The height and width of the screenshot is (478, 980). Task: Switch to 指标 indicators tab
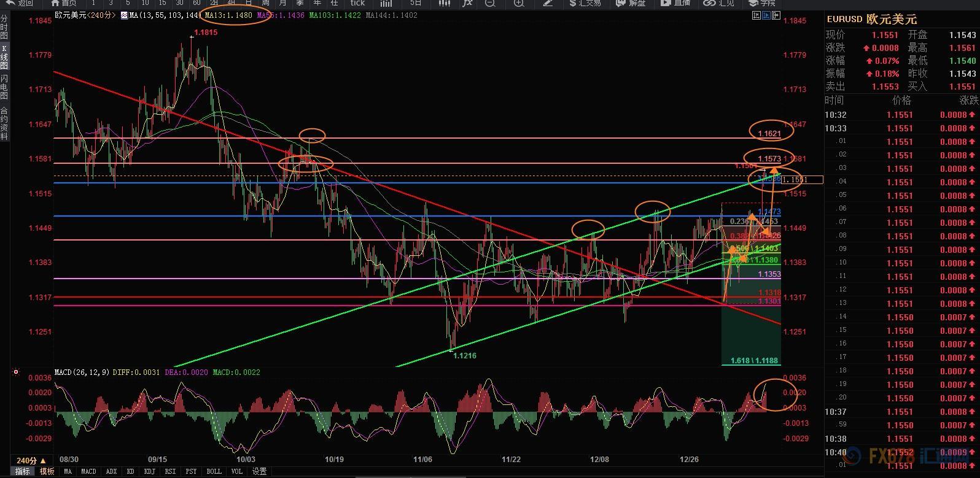point(22,471)
